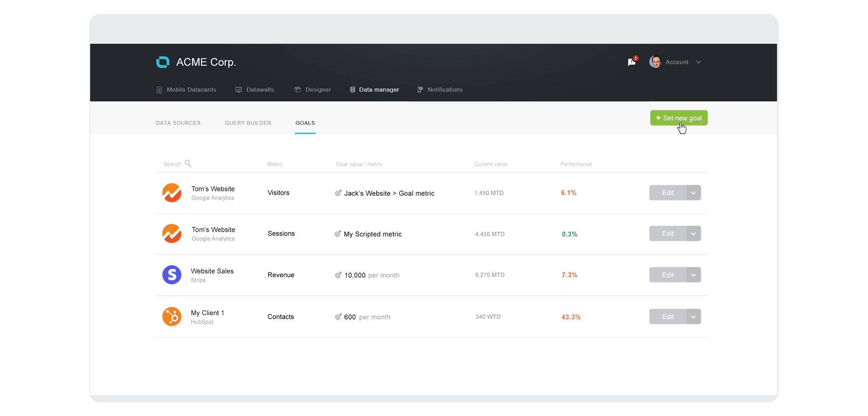Click Google Analytics icon in Sessions row
868x416 pixels.
[172, 233]
